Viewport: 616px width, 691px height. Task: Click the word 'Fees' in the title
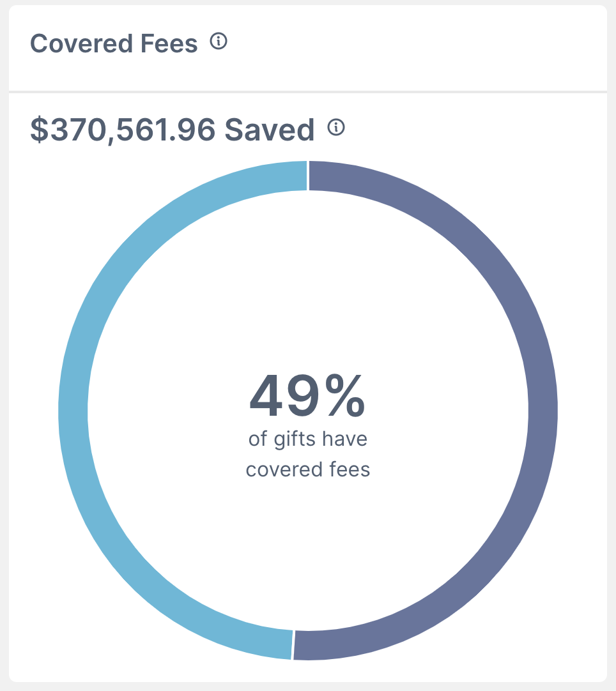tap(169, 43)
